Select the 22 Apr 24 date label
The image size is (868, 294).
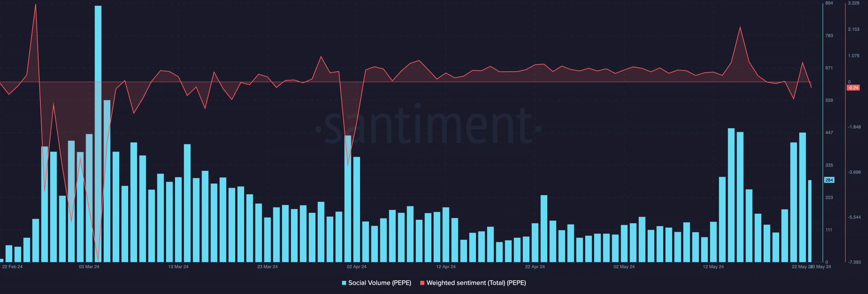click(535, 267)
